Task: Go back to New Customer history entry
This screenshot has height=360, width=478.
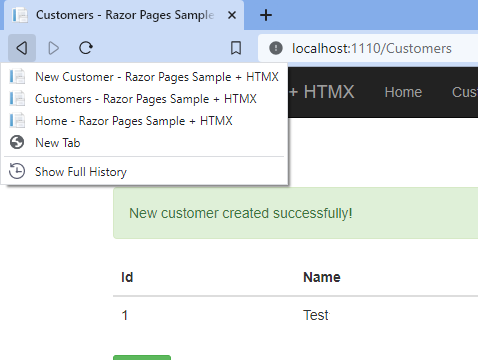Action: (145, 77)
